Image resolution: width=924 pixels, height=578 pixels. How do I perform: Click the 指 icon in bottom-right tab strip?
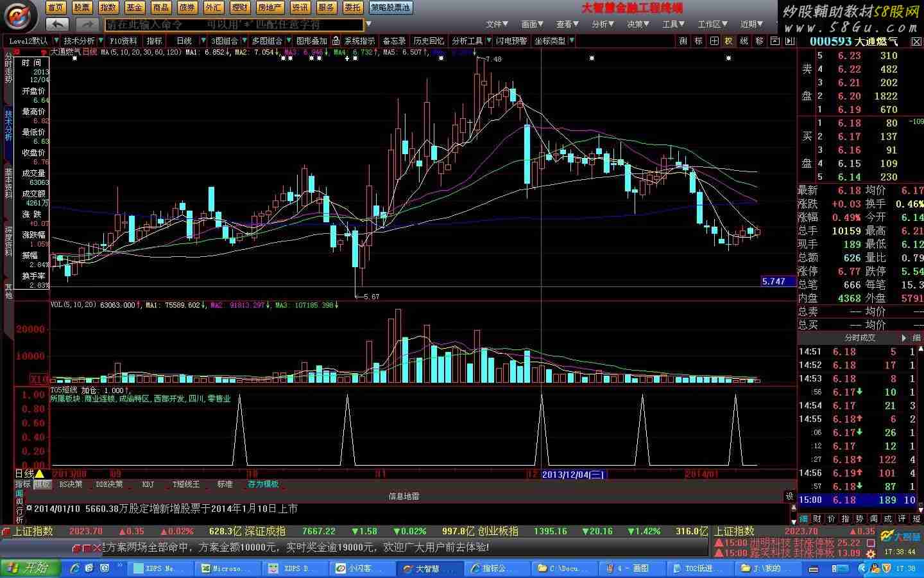(845, 518)
